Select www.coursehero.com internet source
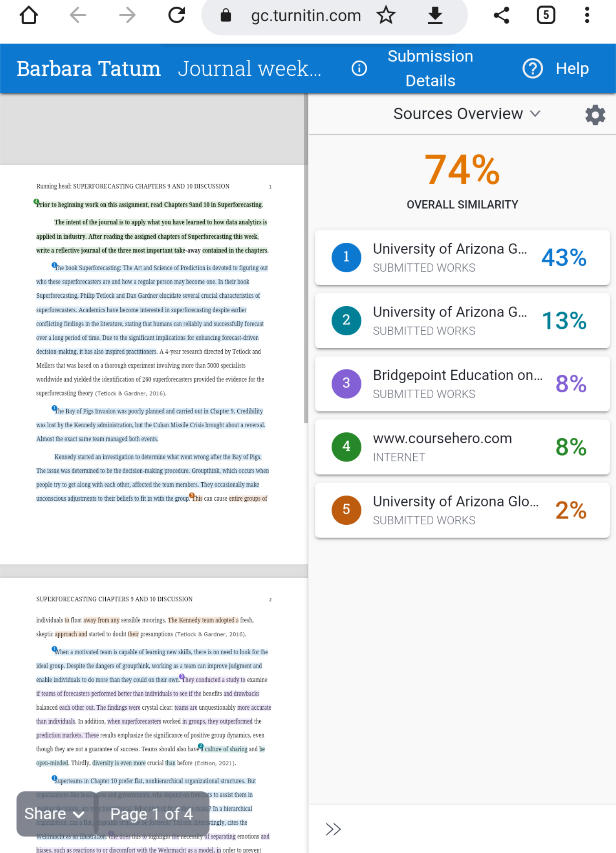The width and height of the screenshot is (616, 853). (462, 447)
